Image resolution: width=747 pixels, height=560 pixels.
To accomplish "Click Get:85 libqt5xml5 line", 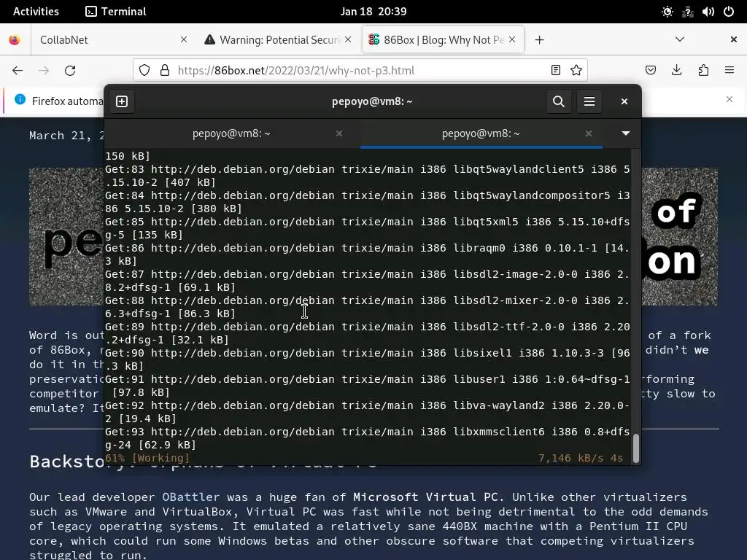I will 368,228.
